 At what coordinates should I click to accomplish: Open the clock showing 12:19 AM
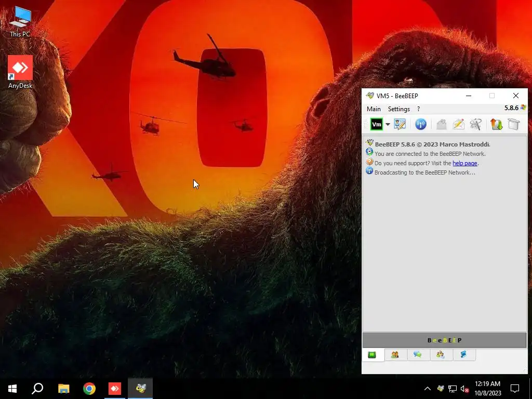tap(487, 389)
